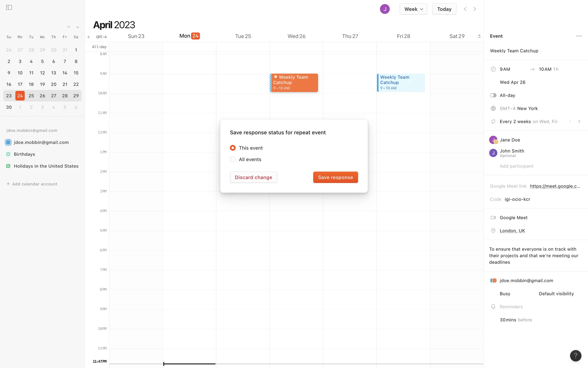Click the event calendar color swatch
The image size is (588, 368).
(493, 281)
